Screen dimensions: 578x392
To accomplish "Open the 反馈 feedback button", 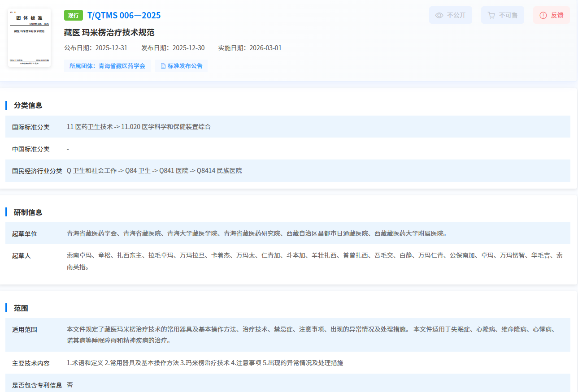I will [552, 15].
